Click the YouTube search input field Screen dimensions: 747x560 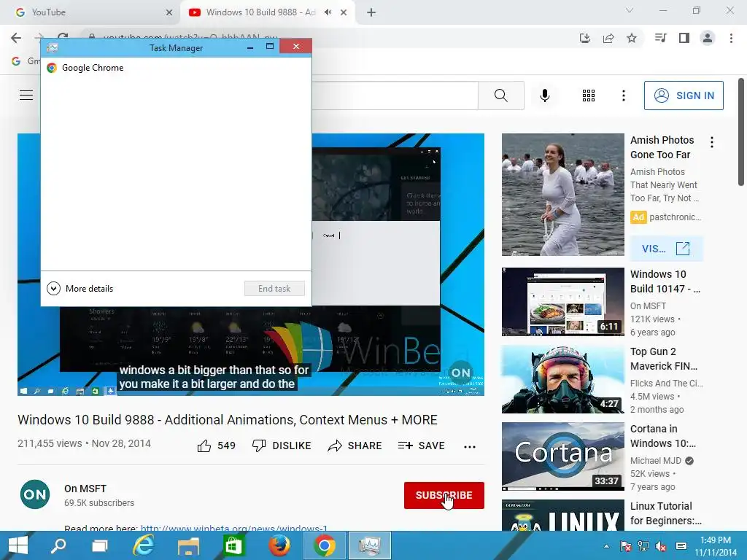coord(395,96)
